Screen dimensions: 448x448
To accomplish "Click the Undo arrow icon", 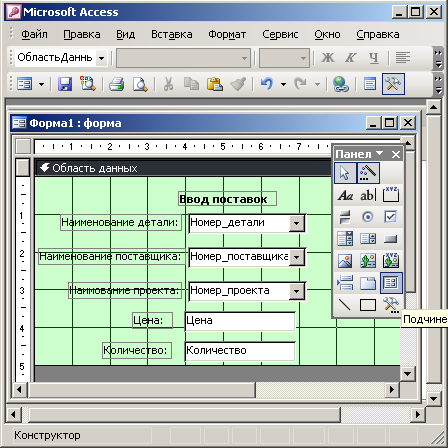I will coord(267,84).
